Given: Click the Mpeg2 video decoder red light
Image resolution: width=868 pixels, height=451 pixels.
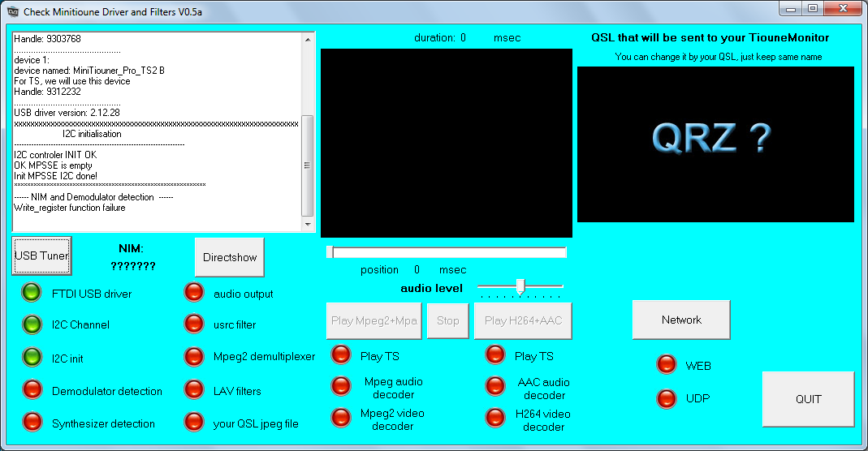Looking at the screenshot, I should 341,419.
